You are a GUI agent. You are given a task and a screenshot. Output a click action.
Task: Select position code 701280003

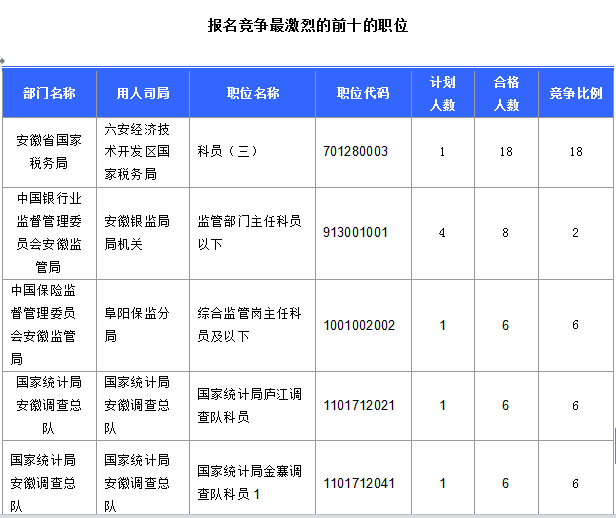pyautogui.click(x=355, y=152)
